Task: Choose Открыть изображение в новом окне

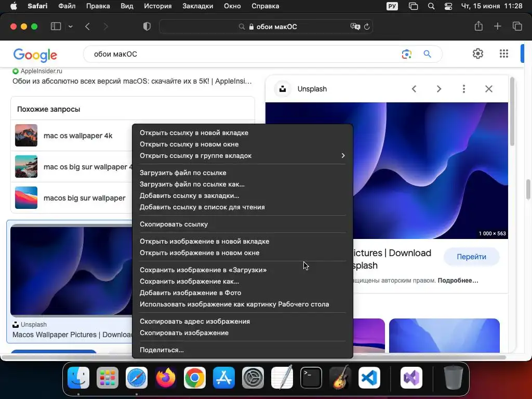Action: click(242, 253)
